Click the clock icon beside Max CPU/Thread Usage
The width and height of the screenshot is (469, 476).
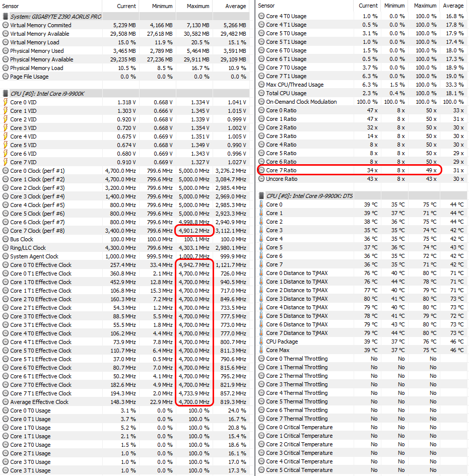pos(261,85)
